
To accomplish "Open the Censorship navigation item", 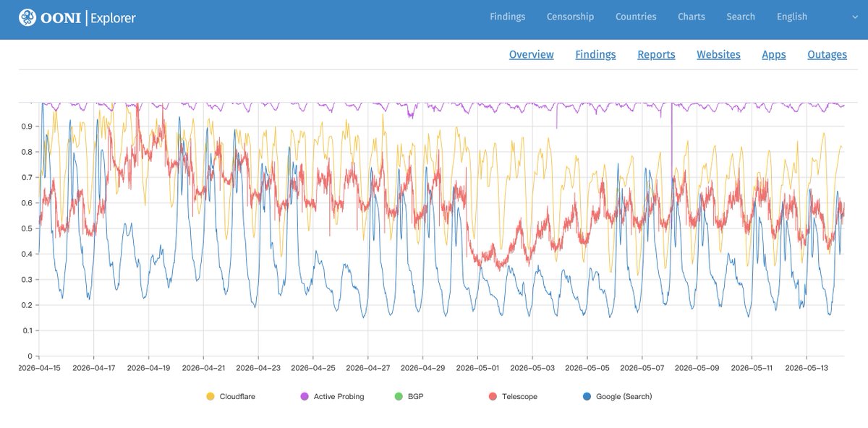I will 570,17.
